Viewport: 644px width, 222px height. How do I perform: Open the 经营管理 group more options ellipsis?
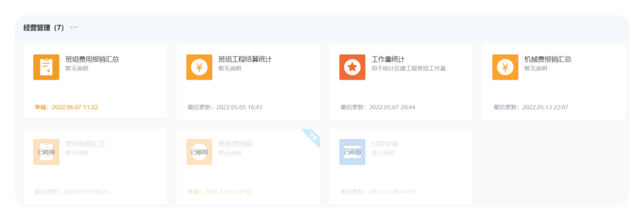[x=73, y=27]
